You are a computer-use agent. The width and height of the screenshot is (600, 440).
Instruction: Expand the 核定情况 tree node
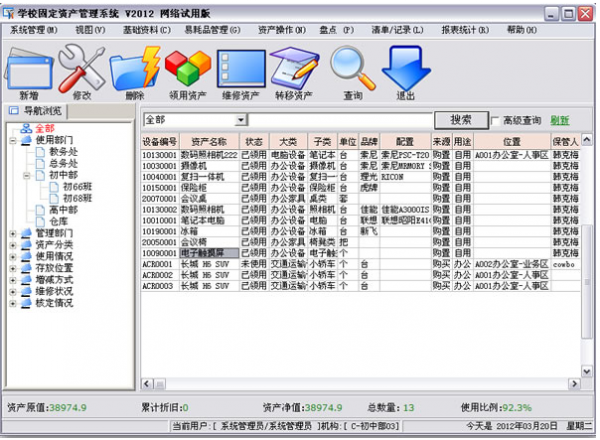pyautogui.click(x=13, y=303)
